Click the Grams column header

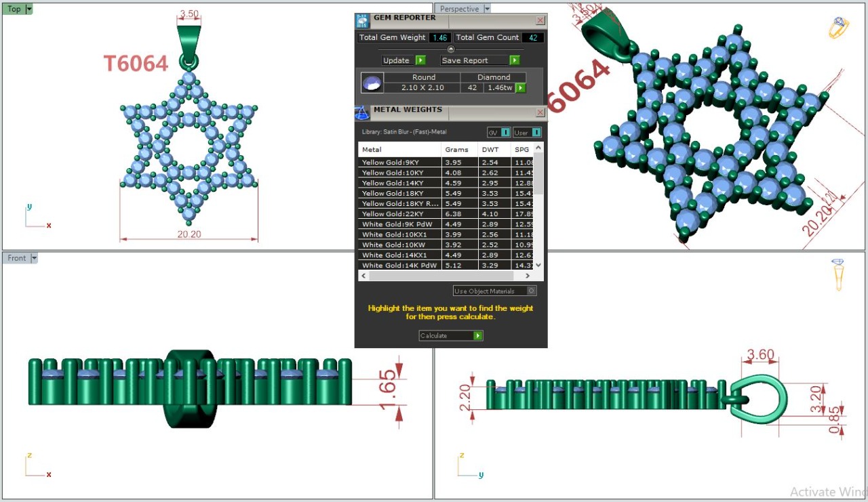coord(456,149)
